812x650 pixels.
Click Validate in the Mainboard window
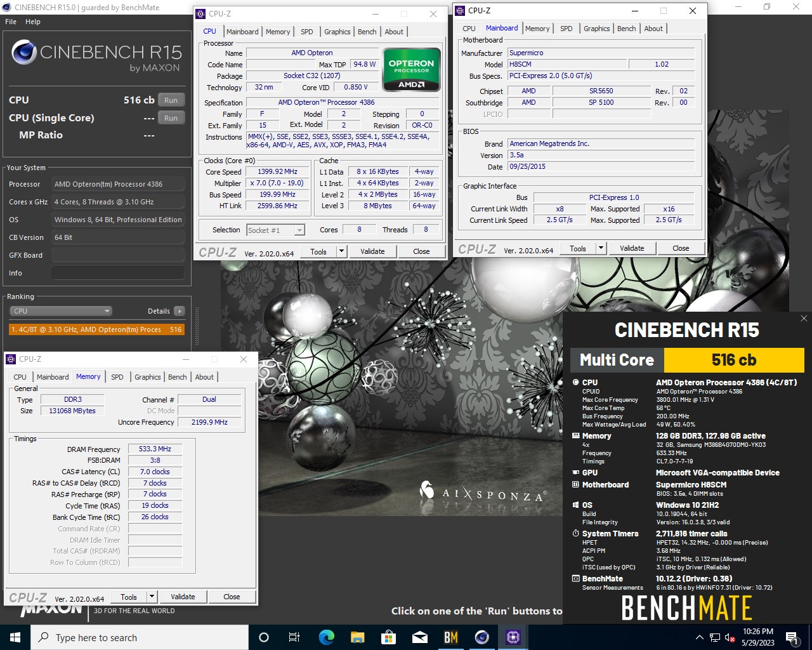[632, 248]
